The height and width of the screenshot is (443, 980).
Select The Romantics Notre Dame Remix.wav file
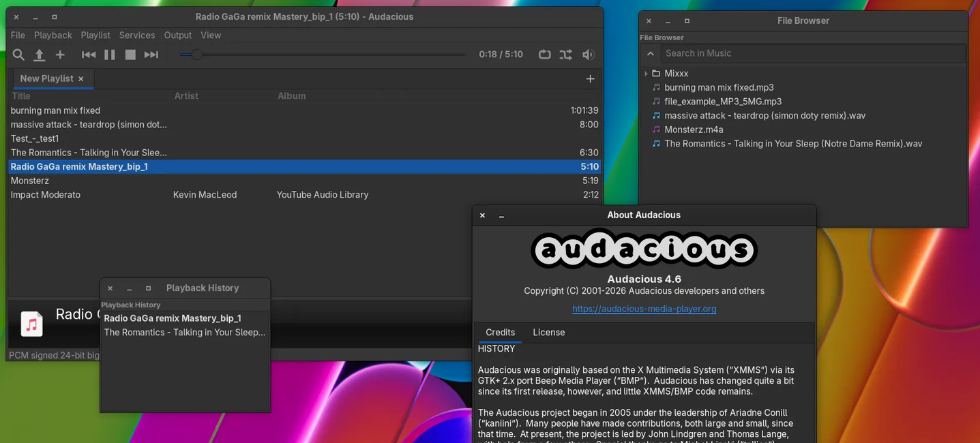793,144
